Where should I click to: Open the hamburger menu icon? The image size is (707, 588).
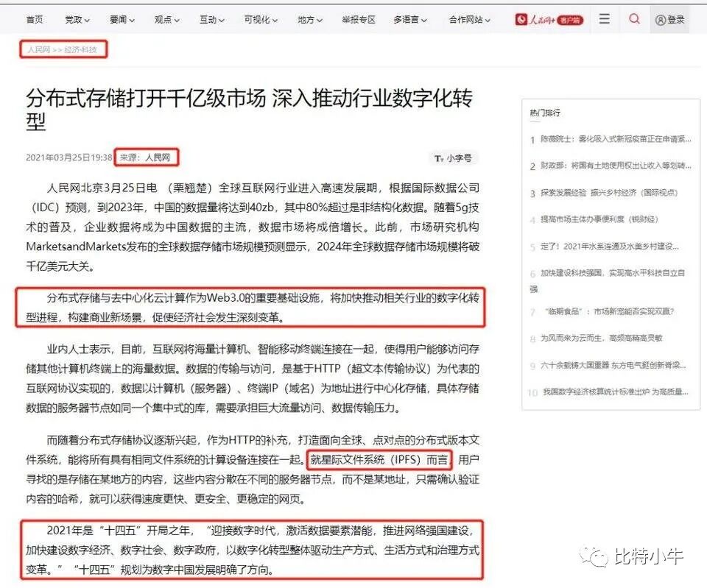(604, 19)
